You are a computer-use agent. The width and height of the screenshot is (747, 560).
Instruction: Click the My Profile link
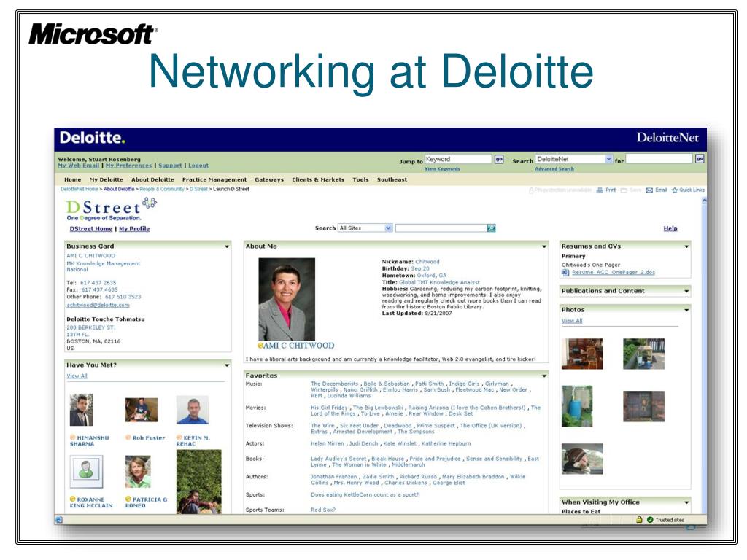134,229
